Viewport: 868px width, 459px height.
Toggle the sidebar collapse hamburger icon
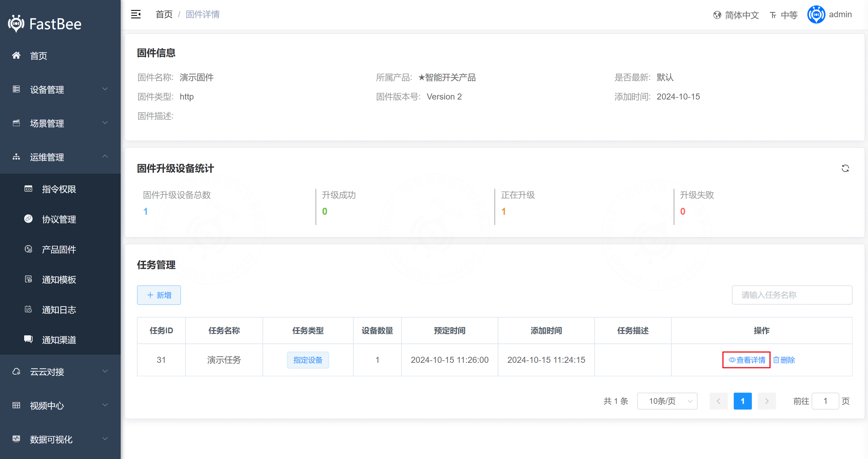click(x=136, y=14)
